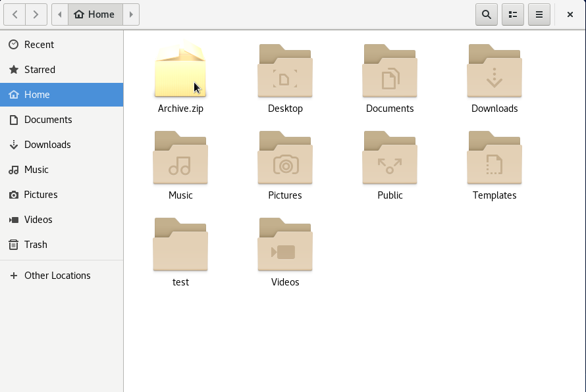This screenshot has height=392, width=586.
Task: Open Other Locations at sidebar bottom
Action: (x=57, y=275)
